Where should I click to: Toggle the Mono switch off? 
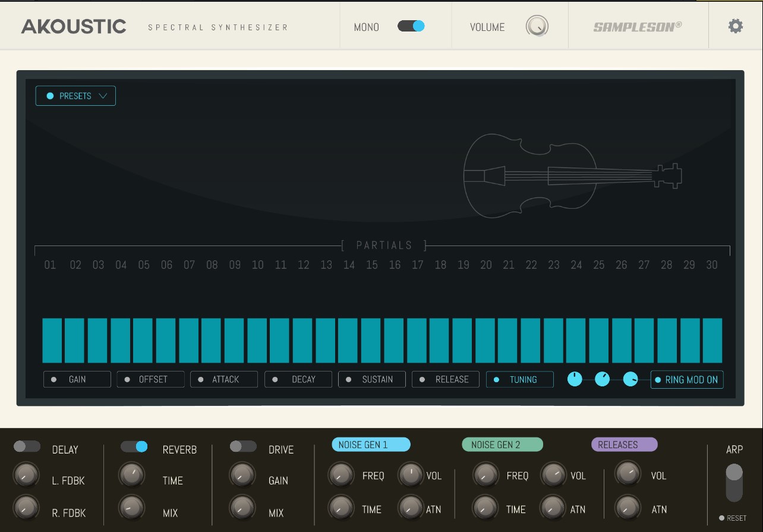pos(411,26)
